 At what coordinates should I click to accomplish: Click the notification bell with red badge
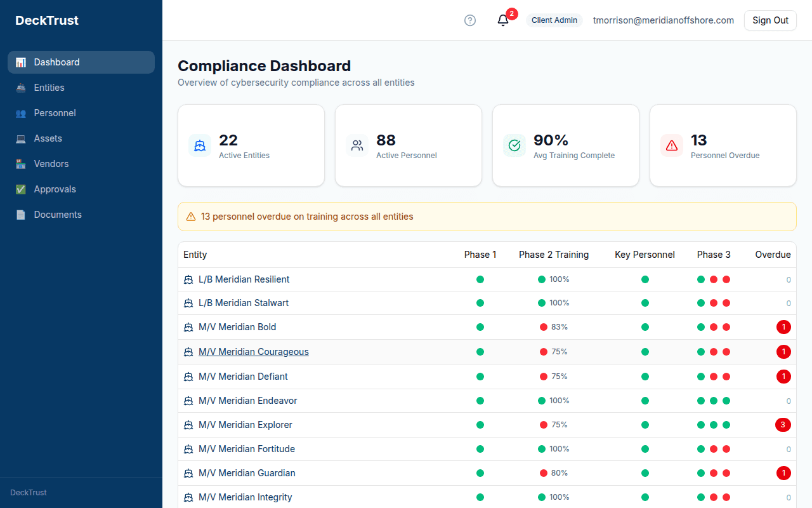503,21
